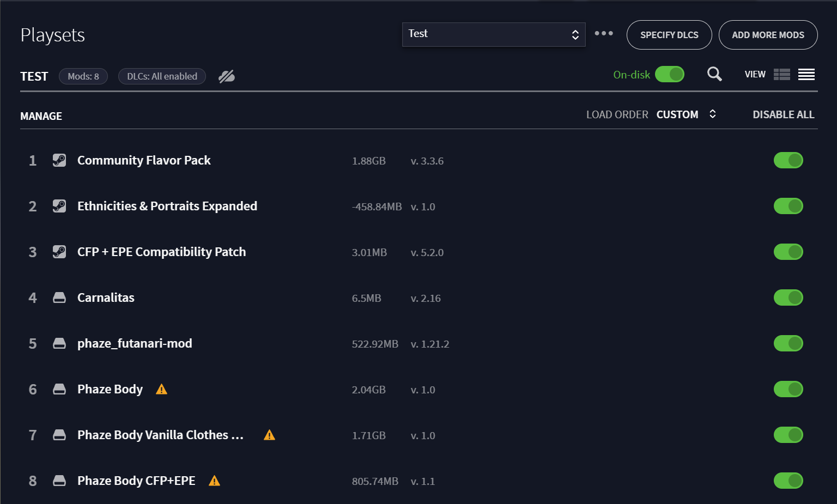Screen dimensions: 837x504
Task: Expand the Load Order Custom selector
Action: point(686,114)
